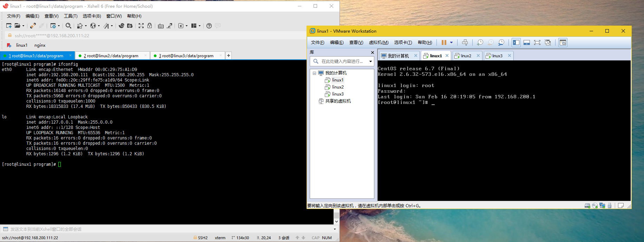Click the scroll-down arrow of Xshell terminal scrollbar
The width and height of the screenshot is (644, 242).
(336, 222)
